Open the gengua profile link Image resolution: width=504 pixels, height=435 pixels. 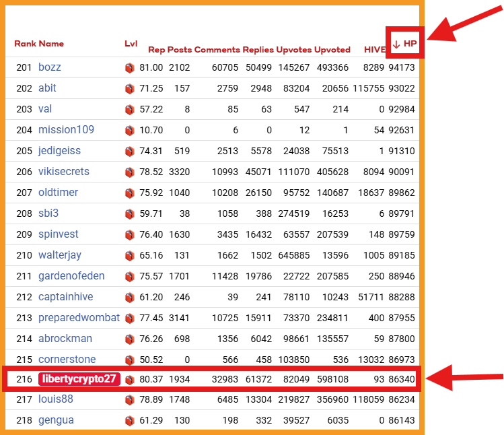coord(56,420)
